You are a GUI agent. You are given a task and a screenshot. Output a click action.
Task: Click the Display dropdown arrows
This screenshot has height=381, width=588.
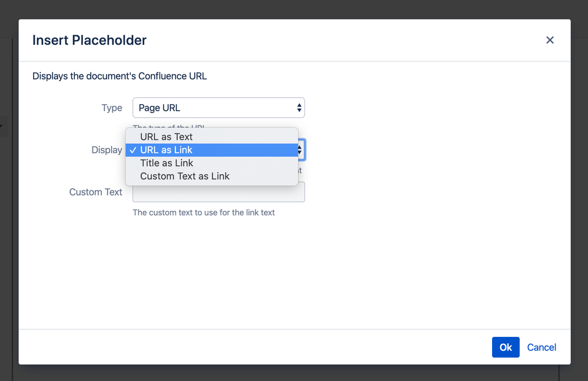click(x=300, y=150)
